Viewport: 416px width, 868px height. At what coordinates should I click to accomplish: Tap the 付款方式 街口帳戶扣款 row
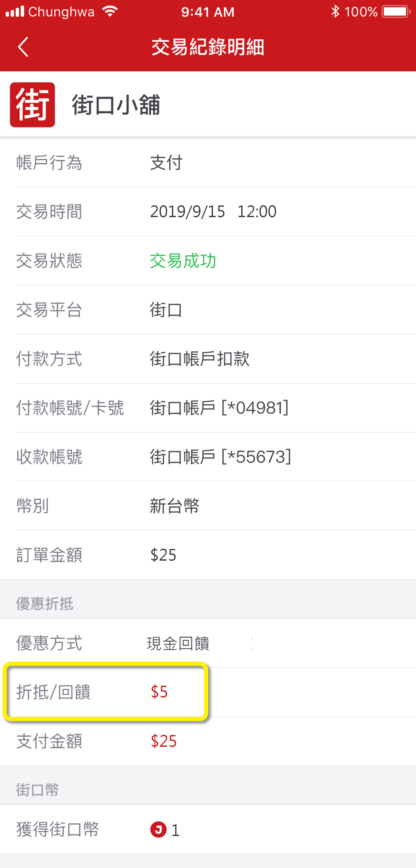(x=208, y=359)
